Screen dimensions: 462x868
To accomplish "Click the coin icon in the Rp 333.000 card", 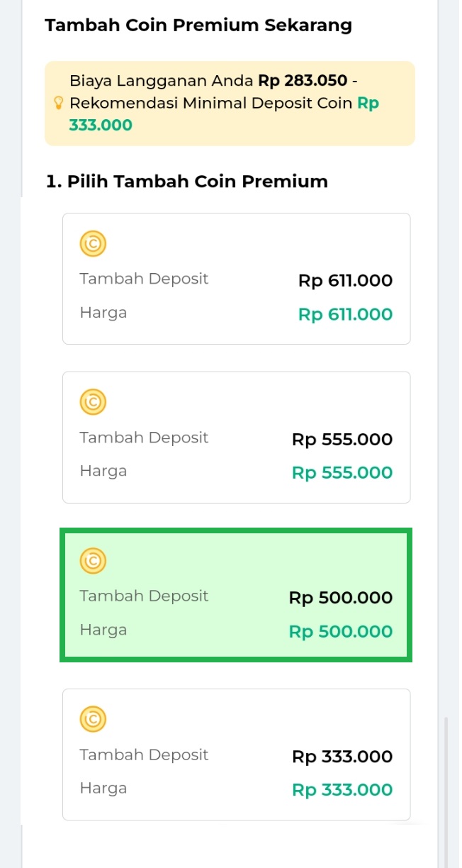I will coord(93,719).
